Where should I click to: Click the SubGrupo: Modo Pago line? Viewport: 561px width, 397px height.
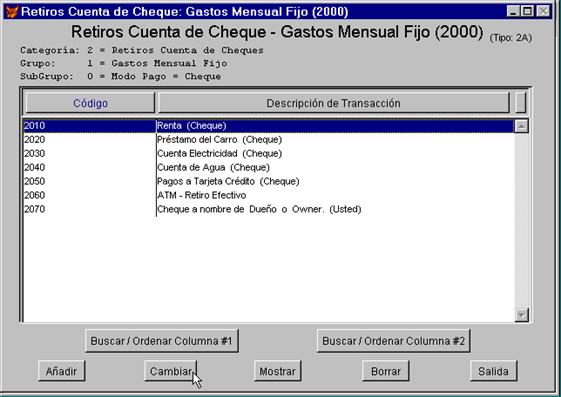(x=121, y=77)
